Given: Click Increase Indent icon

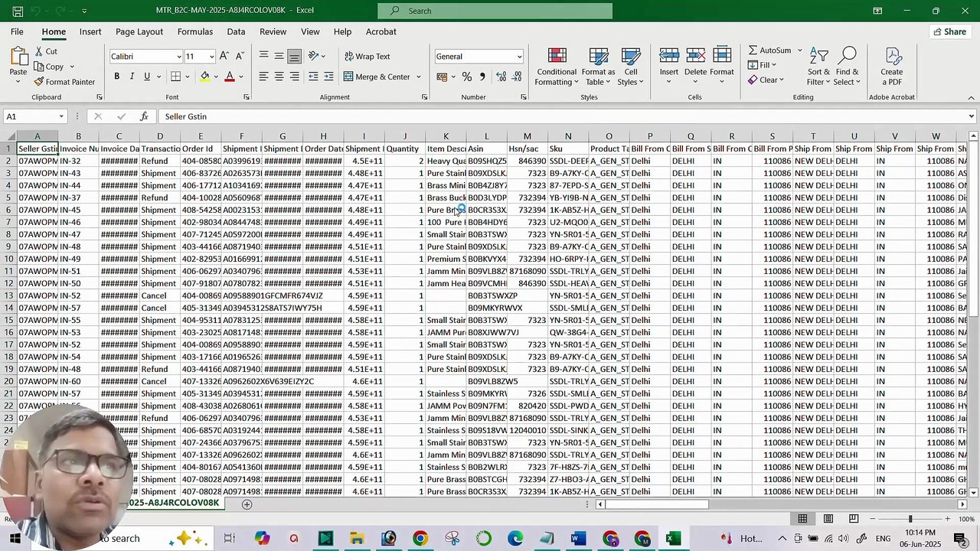Looking at the screenshot, I should [328, 77].
